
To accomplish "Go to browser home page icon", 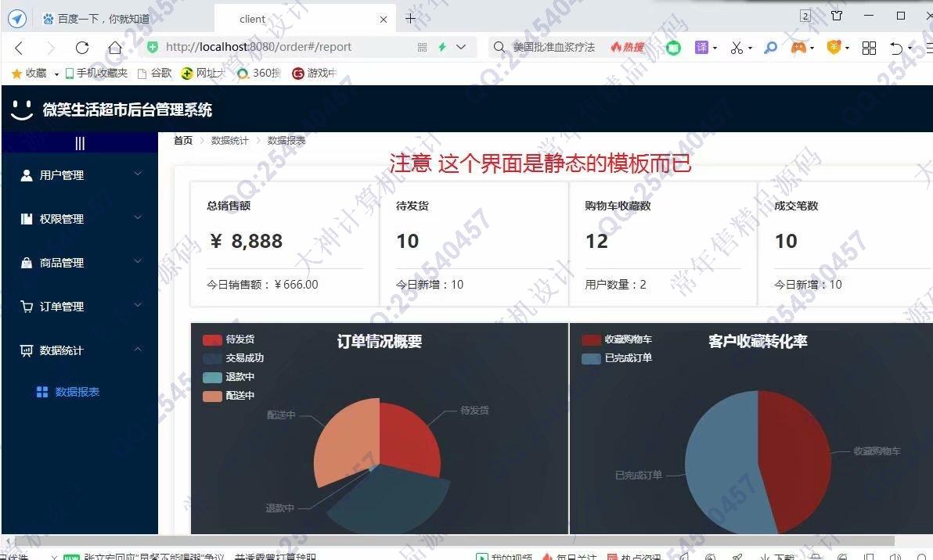I will click(x=115, y=48).
